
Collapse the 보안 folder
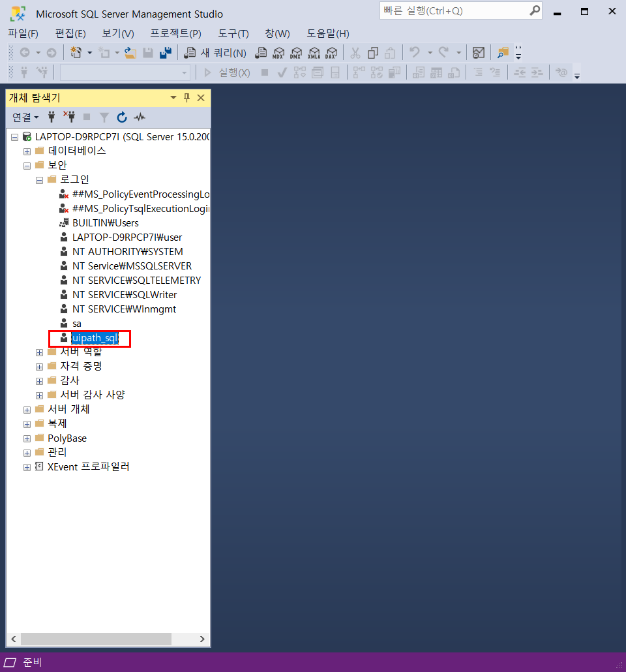[27, 166]
